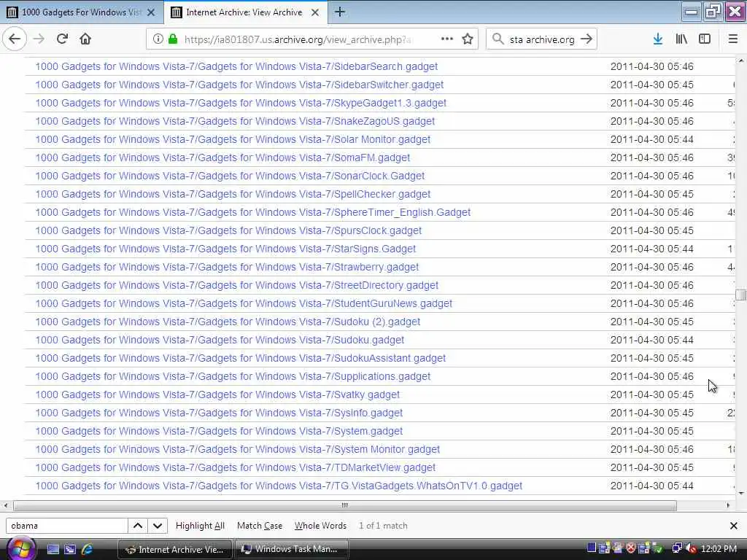The image size is (747, 560).
Task: Click the taskbar clock 12:02 PM
Action: pos(719,549)
